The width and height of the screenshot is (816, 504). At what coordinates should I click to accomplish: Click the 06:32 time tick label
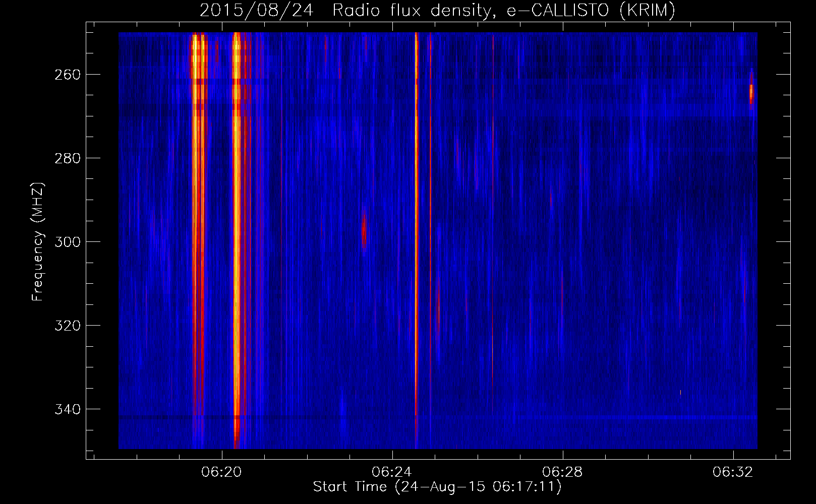(733, 472)
